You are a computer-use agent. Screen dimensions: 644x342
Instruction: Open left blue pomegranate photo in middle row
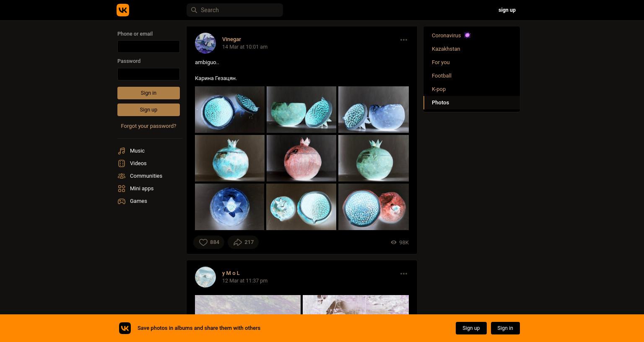coord(230,158)
